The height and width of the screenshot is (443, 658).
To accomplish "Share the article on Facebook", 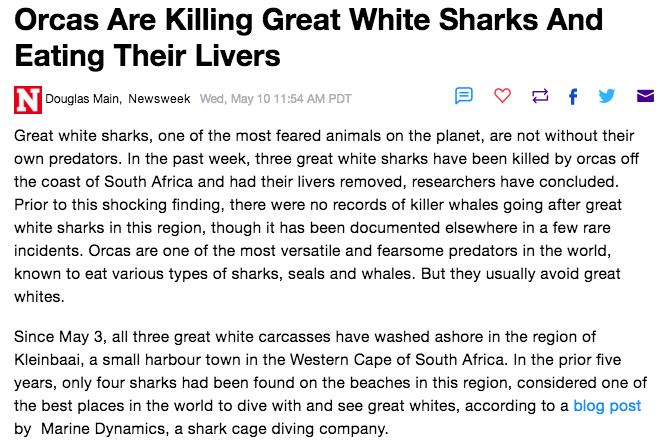I will coord(573,96).
